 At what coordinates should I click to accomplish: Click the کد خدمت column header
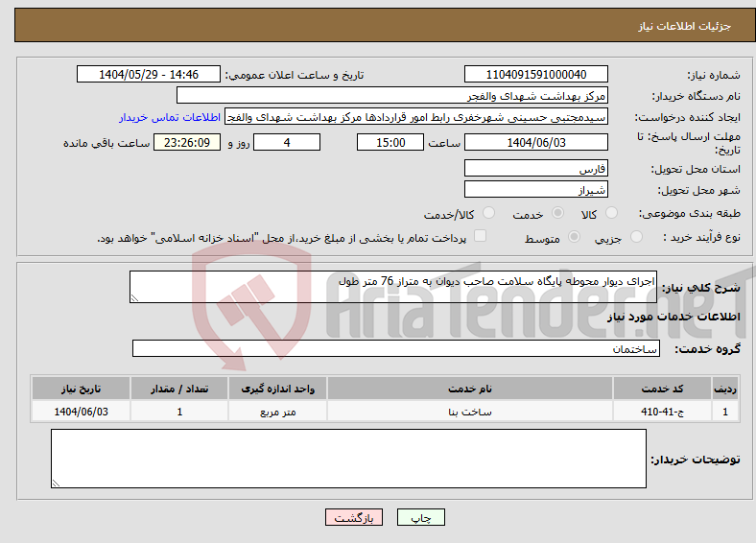663,389
